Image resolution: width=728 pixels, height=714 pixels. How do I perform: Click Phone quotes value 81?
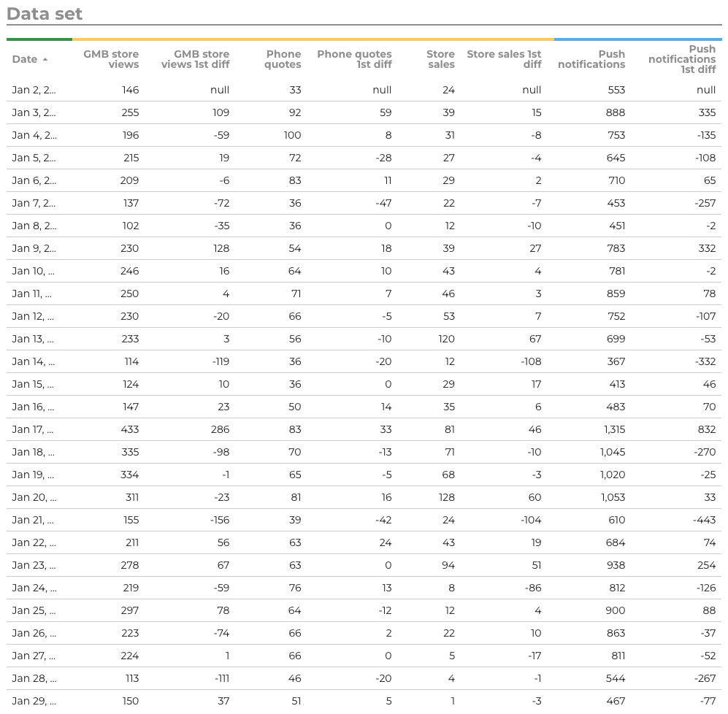(296, 497)
